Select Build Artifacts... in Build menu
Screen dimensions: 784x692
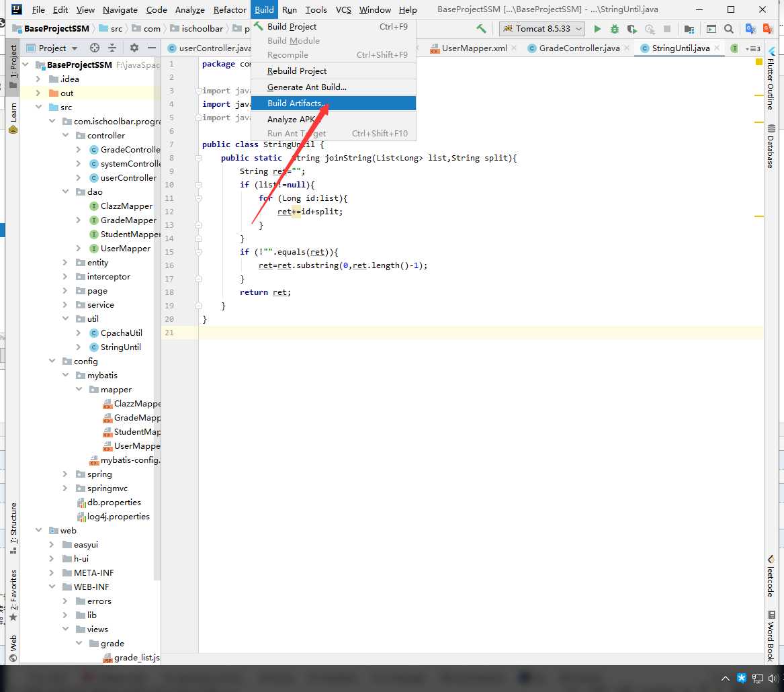pyautogui.click(x=333, y=103)
